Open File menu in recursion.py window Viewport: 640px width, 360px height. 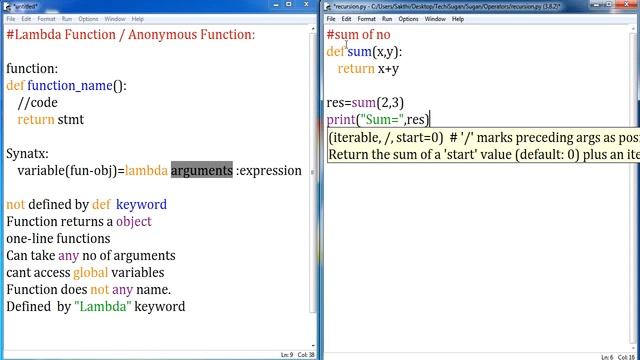tap(331, 19)
